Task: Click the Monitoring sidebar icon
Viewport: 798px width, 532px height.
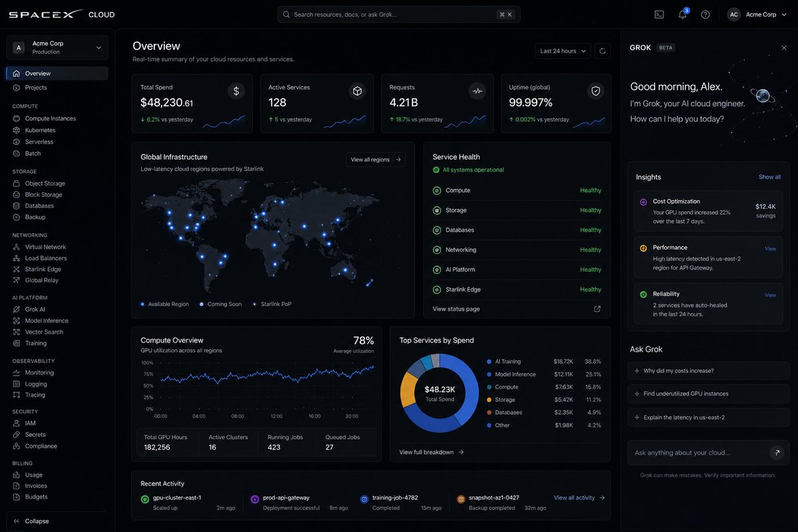Action: coord(17,372)
